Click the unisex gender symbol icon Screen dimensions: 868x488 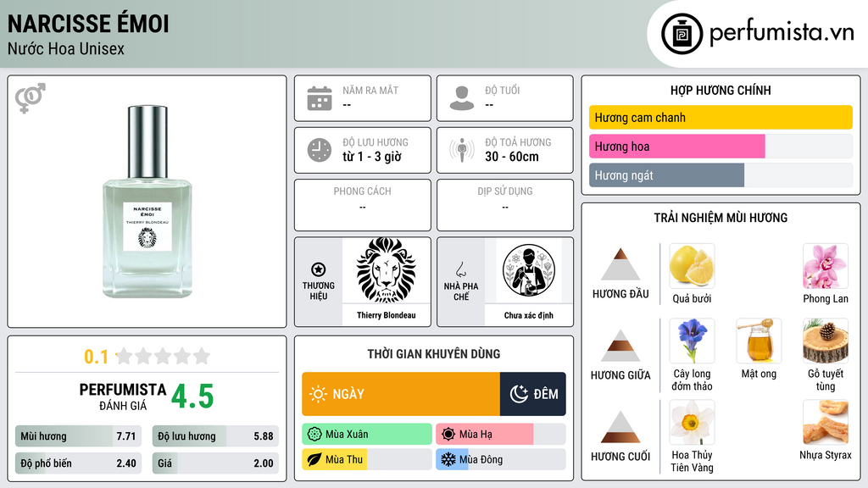31,98
